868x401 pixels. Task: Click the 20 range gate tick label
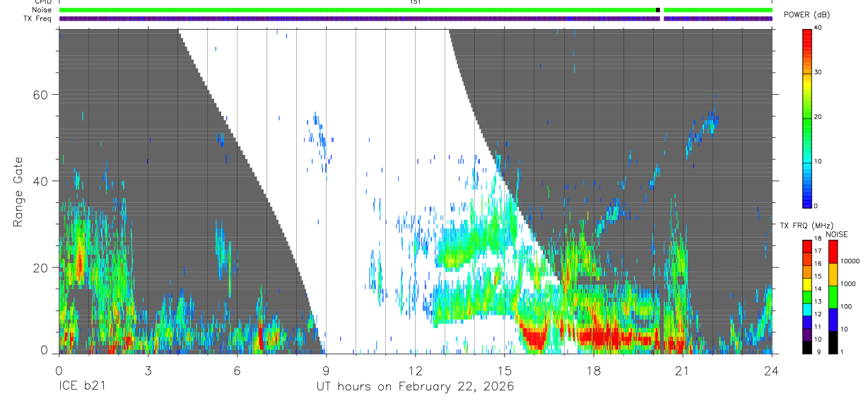(x=42, y=267)
